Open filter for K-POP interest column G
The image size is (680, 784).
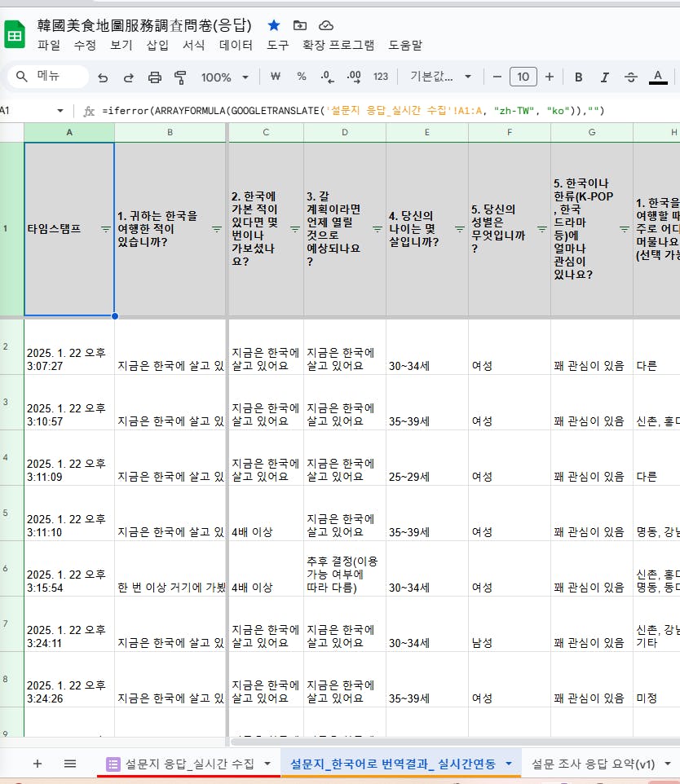(x=624, y=229)
